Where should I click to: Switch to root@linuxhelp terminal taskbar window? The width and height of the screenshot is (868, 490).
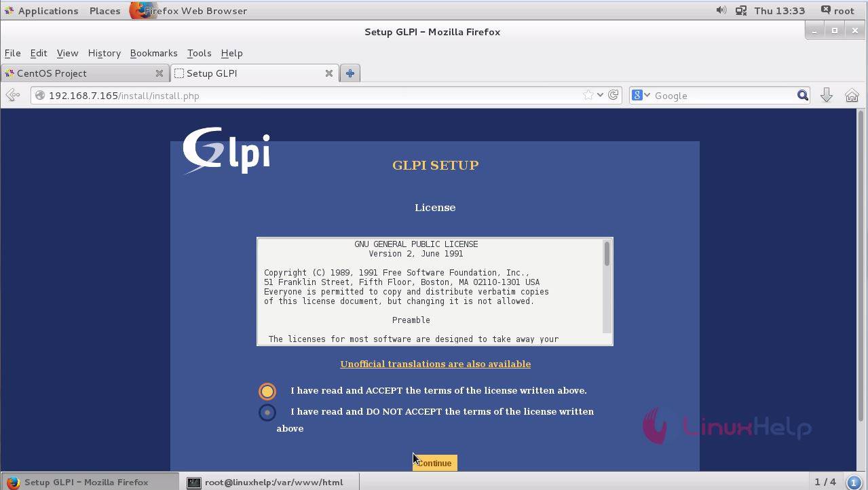pyautogui.click(x=269, y=482)
